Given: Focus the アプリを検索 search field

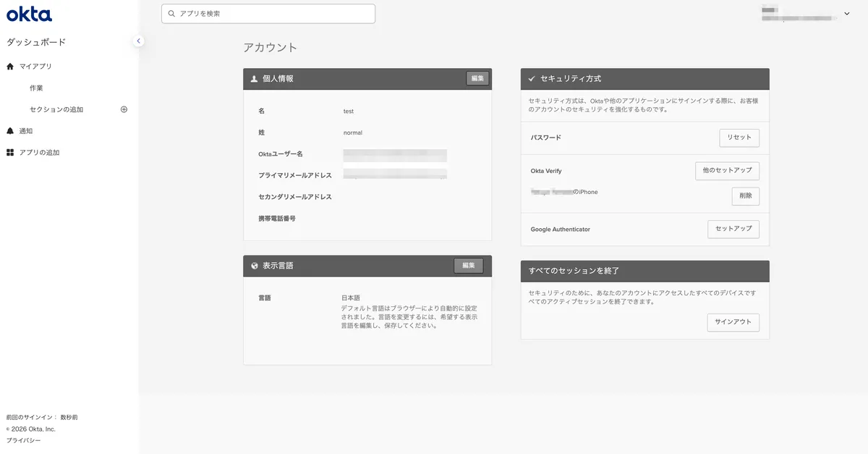Looking at the screenshot, I should 268,14.
